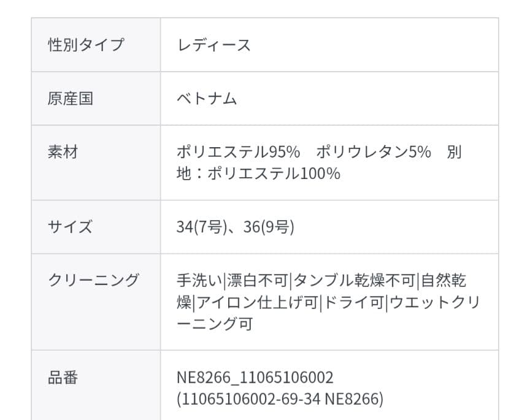
Task: Select the ベトナム country value
Action: pyautogui.click(x=207, y=98)
